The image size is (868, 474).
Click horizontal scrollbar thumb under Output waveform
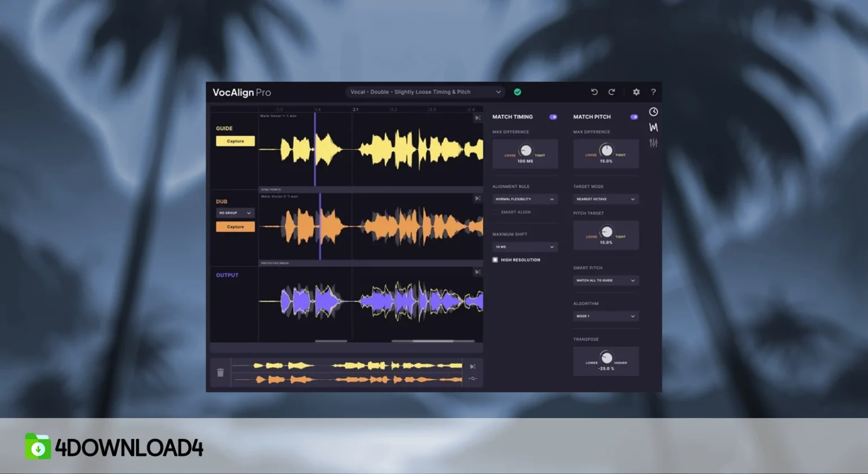click(433, 341)
